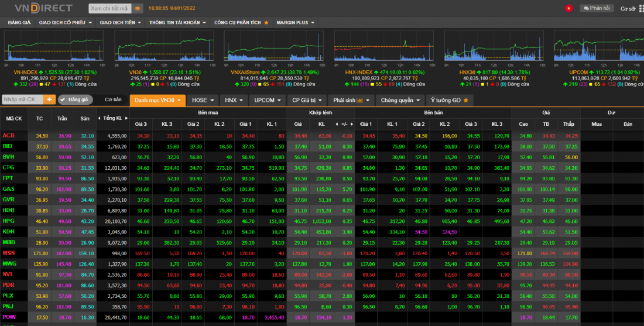Select the NVL stock symbol
Viewport: 644px width, 326px height.
[x=8, y=274]
